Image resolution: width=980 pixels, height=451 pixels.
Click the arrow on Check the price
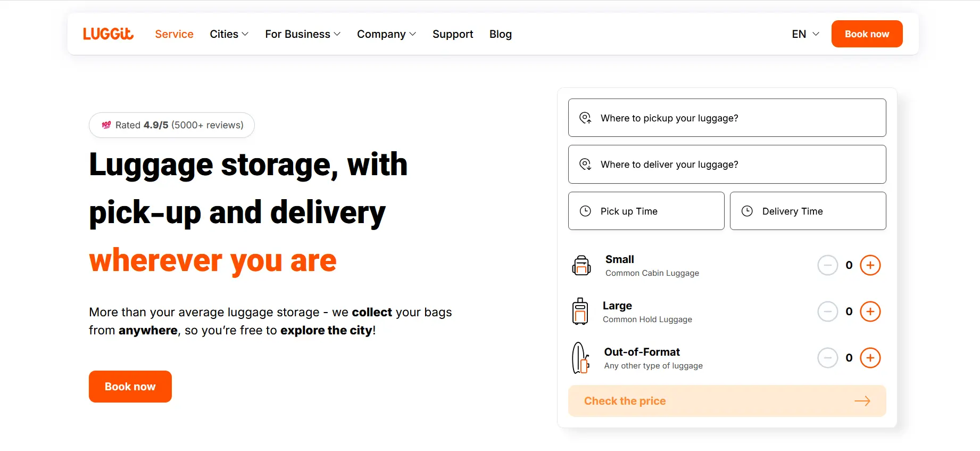pyautogui.click(x=862, y=401)
